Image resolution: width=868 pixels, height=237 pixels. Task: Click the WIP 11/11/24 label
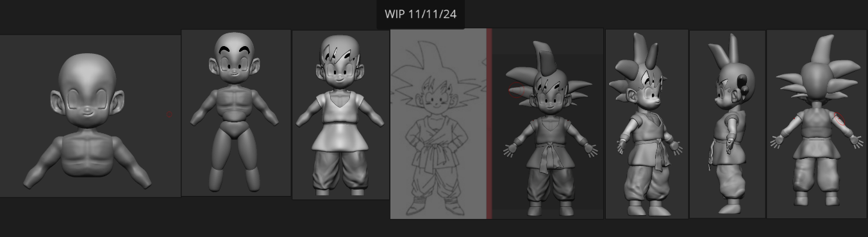(421, 14)
